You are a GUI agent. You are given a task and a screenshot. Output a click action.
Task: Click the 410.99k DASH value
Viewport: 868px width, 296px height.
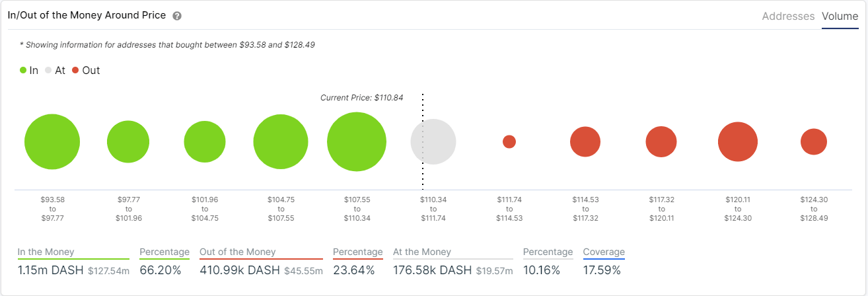239,270
